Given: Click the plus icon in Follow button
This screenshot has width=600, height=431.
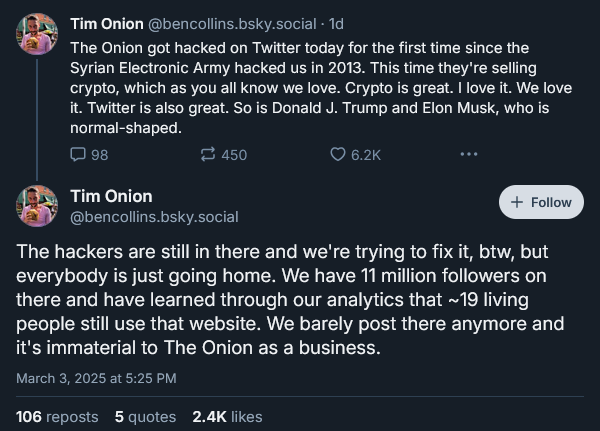Looking at the screenshot, I should coord(517,202).
